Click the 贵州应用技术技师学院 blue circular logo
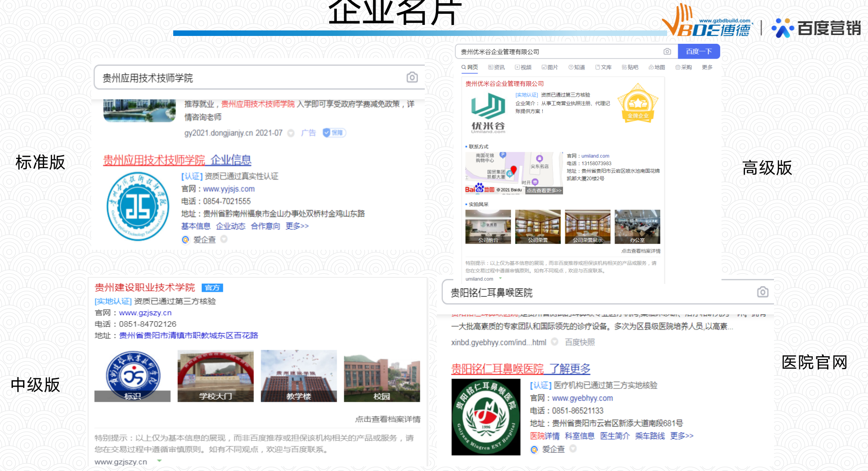The width and height of the screenshot is (868, 471). (138, 206)
